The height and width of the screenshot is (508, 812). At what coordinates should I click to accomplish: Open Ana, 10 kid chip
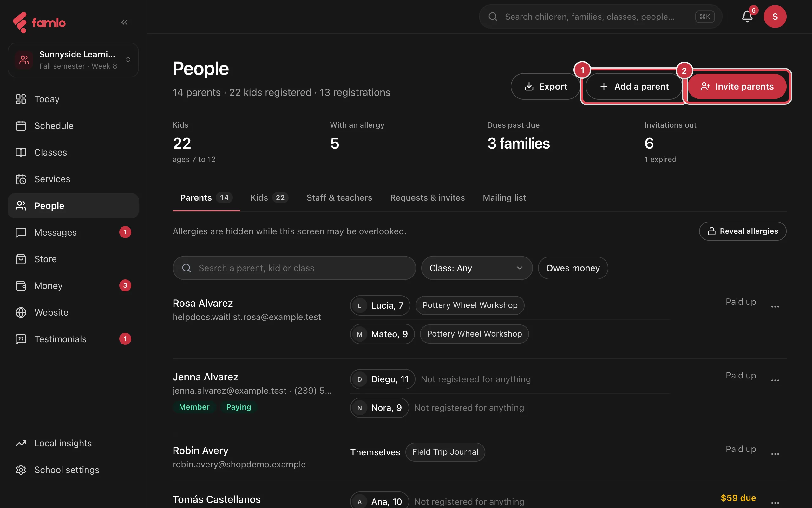pos(379,501)
